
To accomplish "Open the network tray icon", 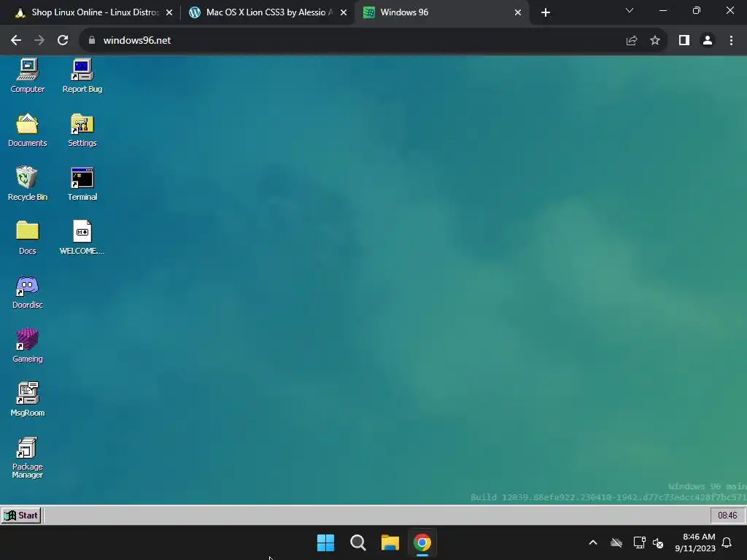I will (639, 542).
